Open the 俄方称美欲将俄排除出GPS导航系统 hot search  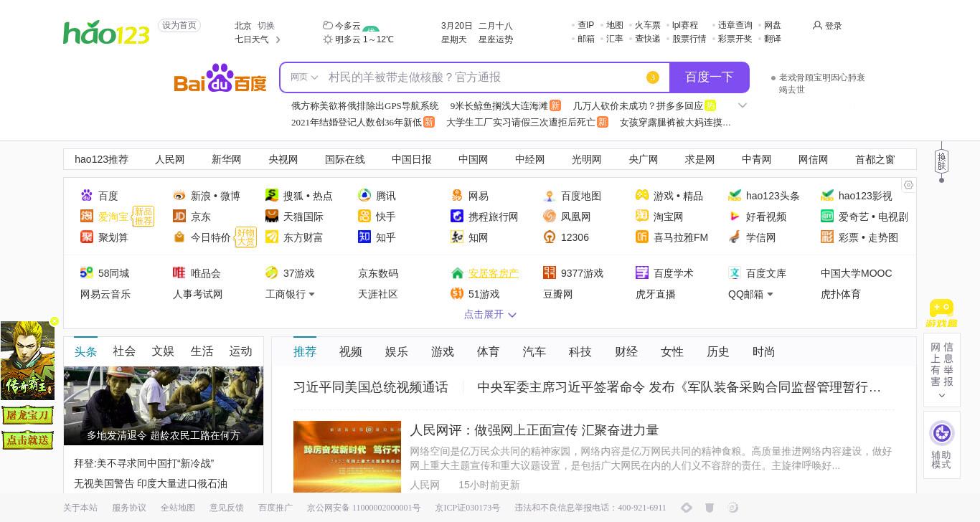tap(365, 105)
